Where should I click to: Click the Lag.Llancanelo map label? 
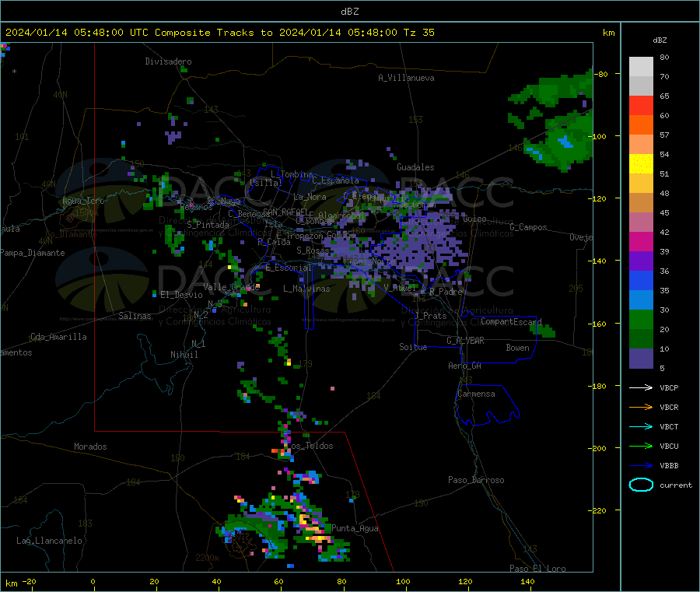tap(49, 541)
